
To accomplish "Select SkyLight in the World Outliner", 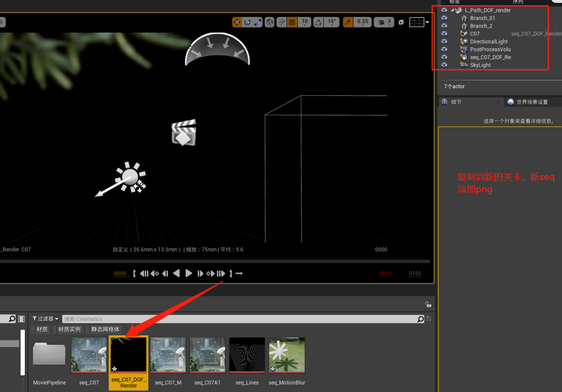I will 480,65.
